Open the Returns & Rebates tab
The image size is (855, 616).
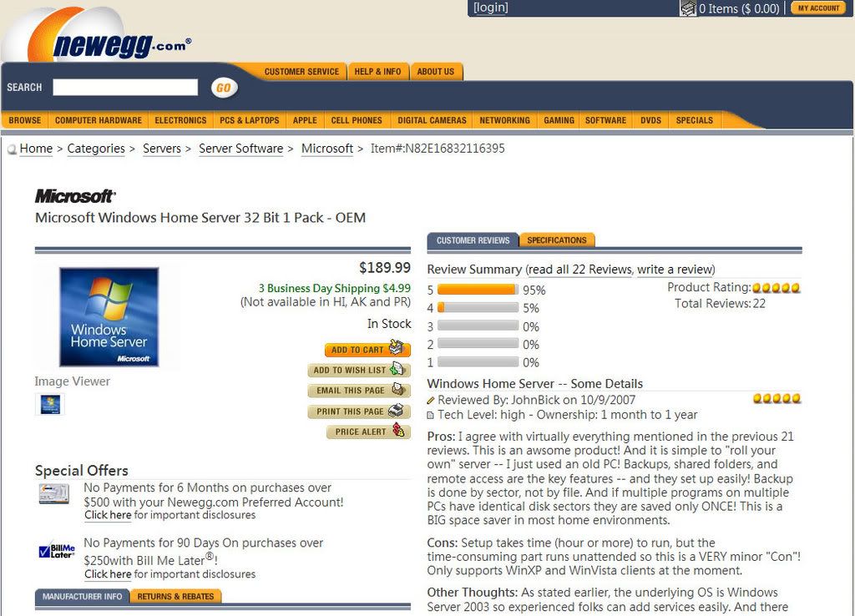(175, 596)
